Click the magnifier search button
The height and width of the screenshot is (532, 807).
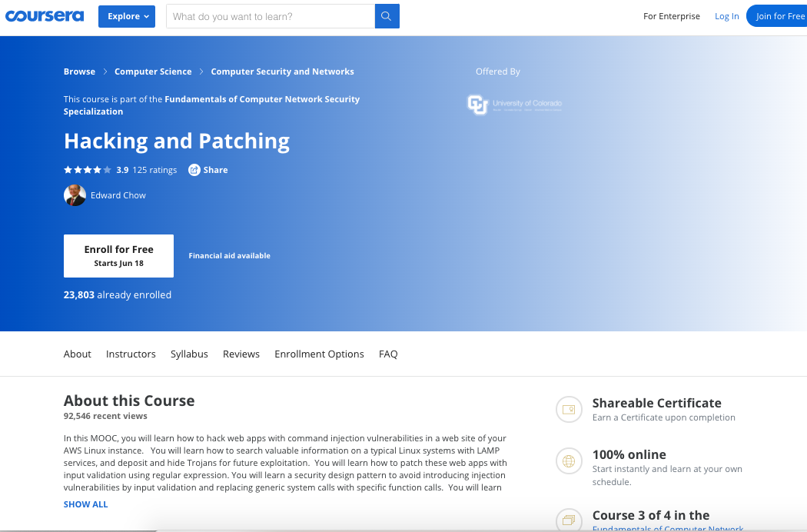(387, 16)
